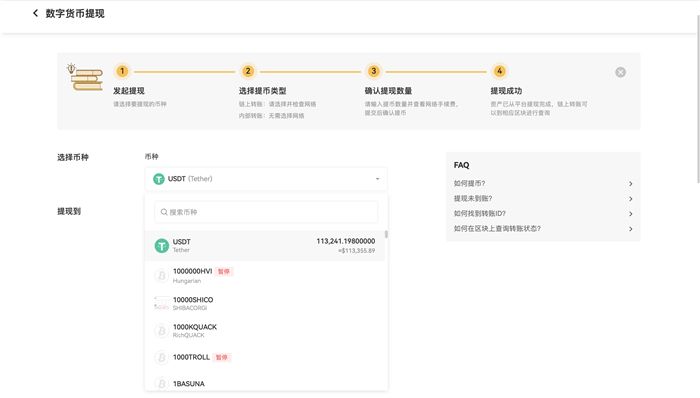Click the step 2 circle icon
The width and height of the screenshot is (700, 398).
[248, 71]
